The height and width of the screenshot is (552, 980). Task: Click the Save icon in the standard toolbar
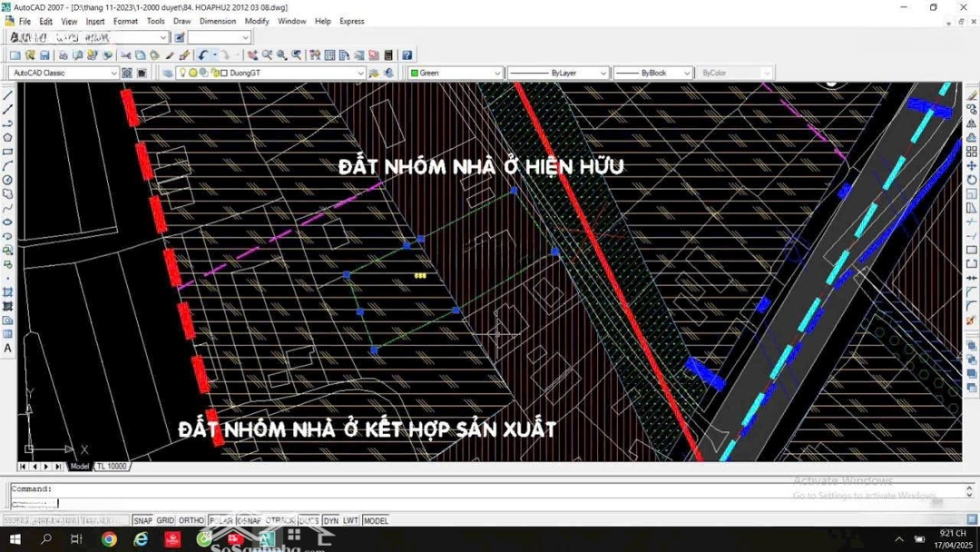[x=44, y=55]
